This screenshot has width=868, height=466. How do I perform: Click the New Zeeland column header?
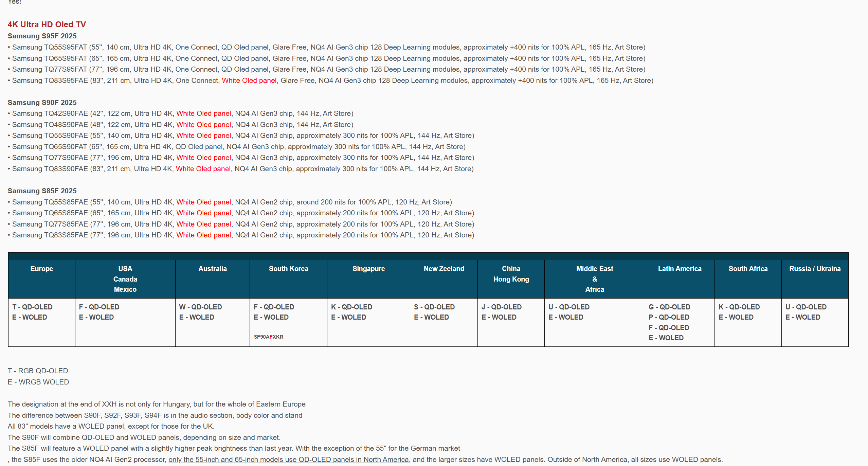tap(444, 269)
